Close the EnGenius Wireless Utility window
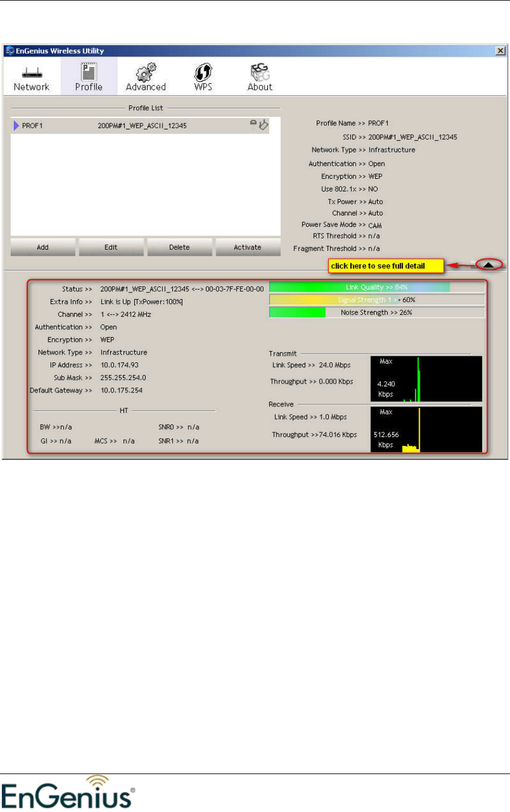This screenshot has height=812, width=510. [x=500, y=51]
